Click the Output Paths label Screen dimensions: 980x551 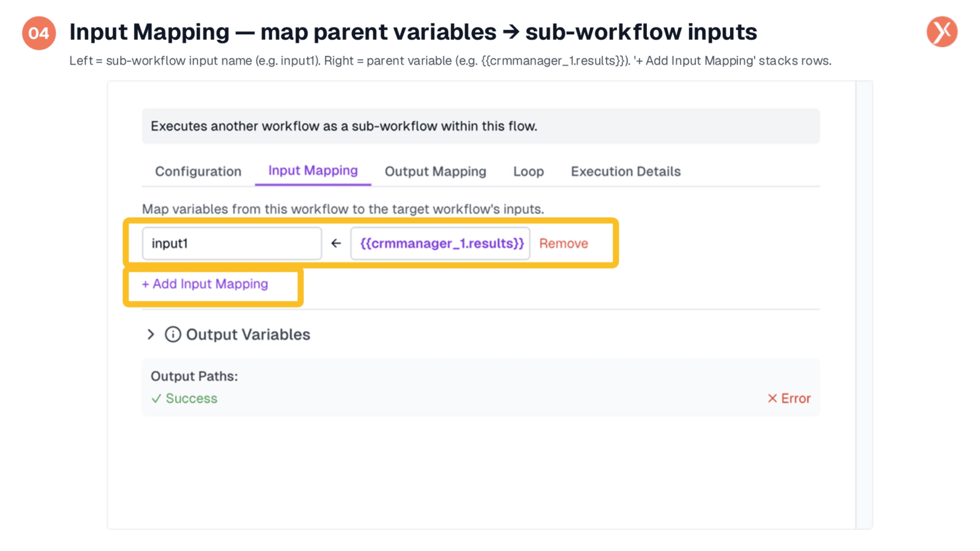click(194, 377)
